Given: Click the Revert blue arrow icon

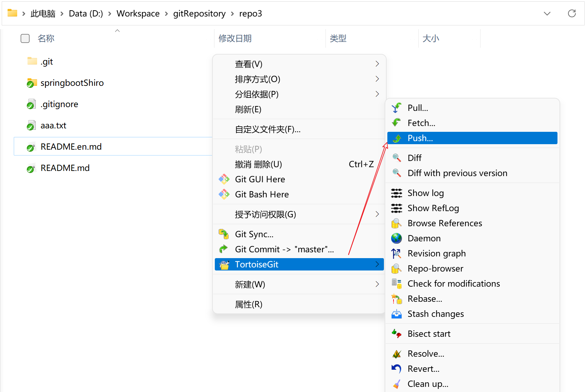Looking at the screenshot, I should [x=396, y=369].
